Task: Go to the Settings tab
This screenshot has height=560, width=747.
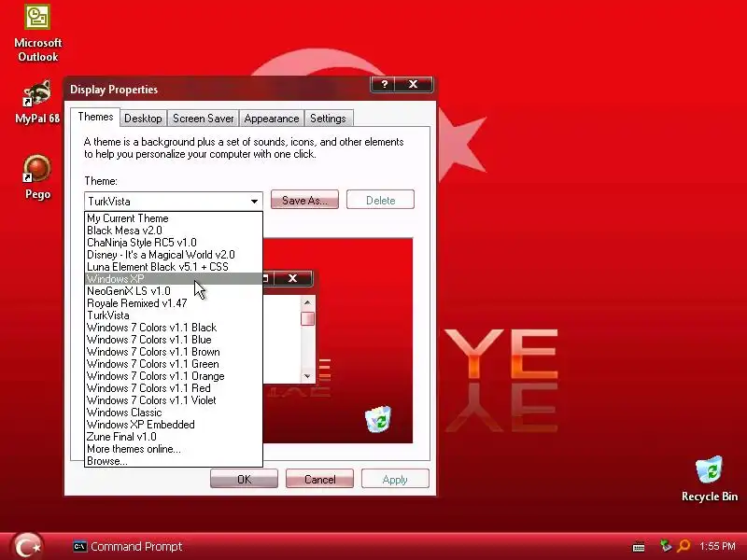Action: pyautogui.click(x=328, y=119)
